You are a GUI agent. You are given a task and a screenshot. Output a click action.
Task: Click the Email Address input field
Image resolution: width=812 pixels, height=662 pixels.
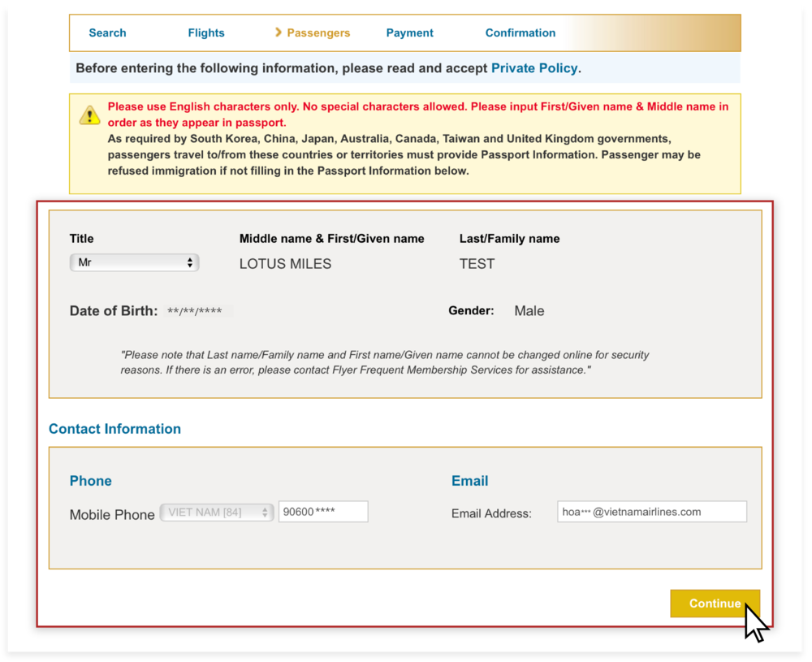[651, 511]
